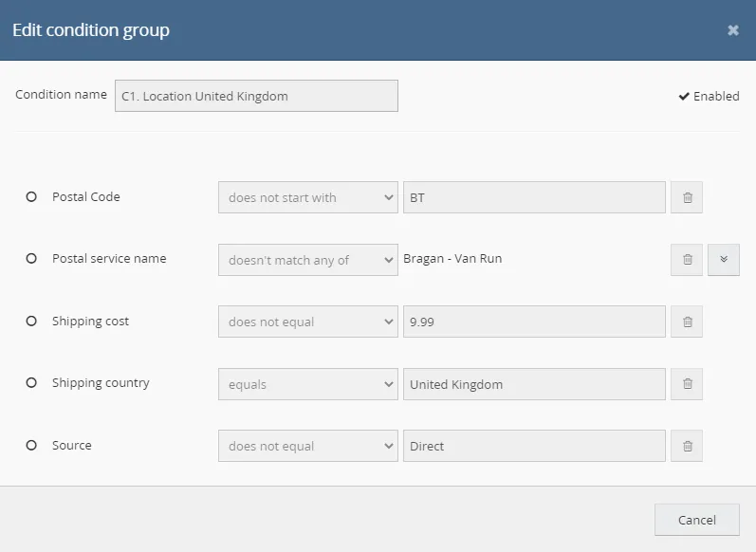The image size is (756, 552).
Task: Click the 'Shipping country' label
Action: click(101, 383)
